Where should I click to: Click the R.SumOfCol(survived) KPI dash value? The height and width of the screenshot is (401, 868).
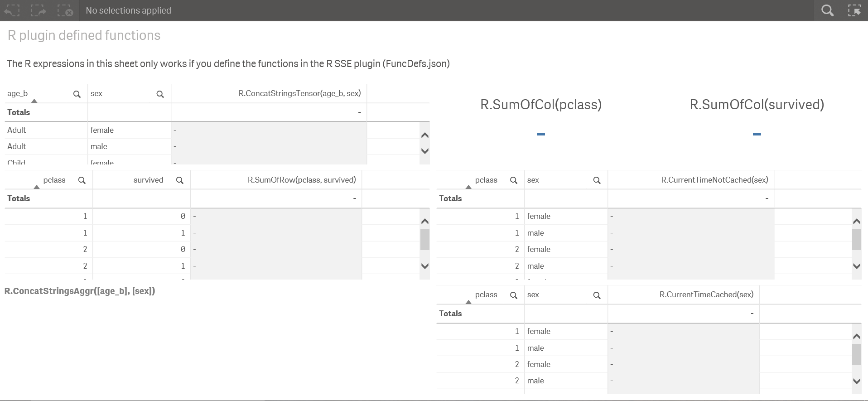pos(757,134)
